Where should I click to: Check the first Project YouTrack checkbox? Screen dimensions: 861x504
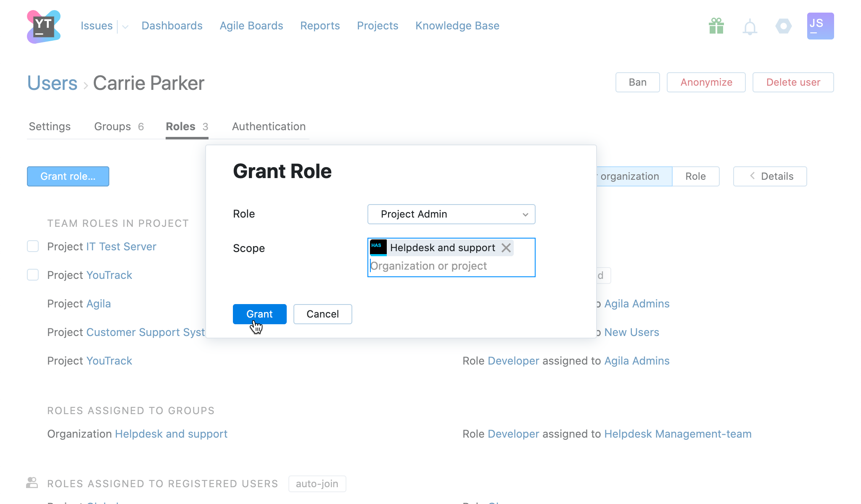click(x=33, y=275)
